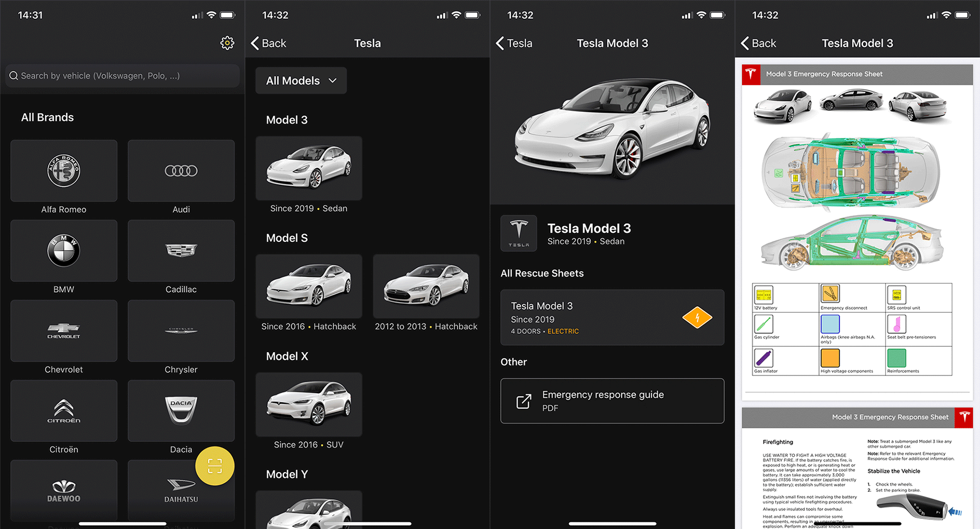980x529 pixels.
Task: Click the 'All Brands' heading
Action: point(47,117)
